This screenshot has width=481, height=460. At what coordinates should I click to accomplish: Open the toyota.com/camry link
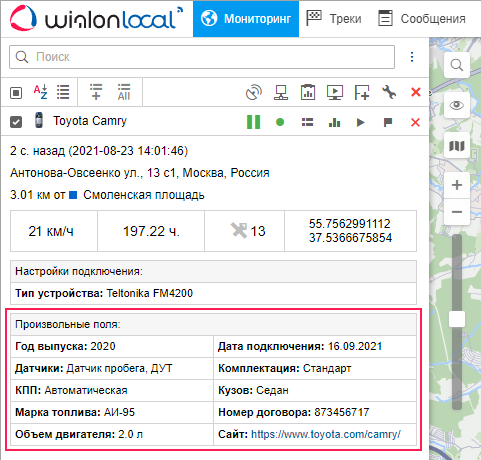[x=326, y=434]
